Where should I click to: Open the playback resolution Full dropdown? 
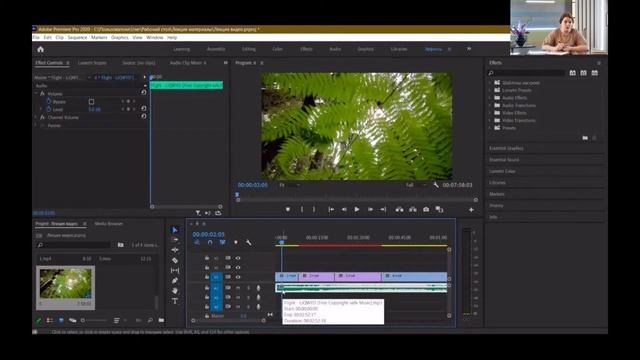point(416,185)
